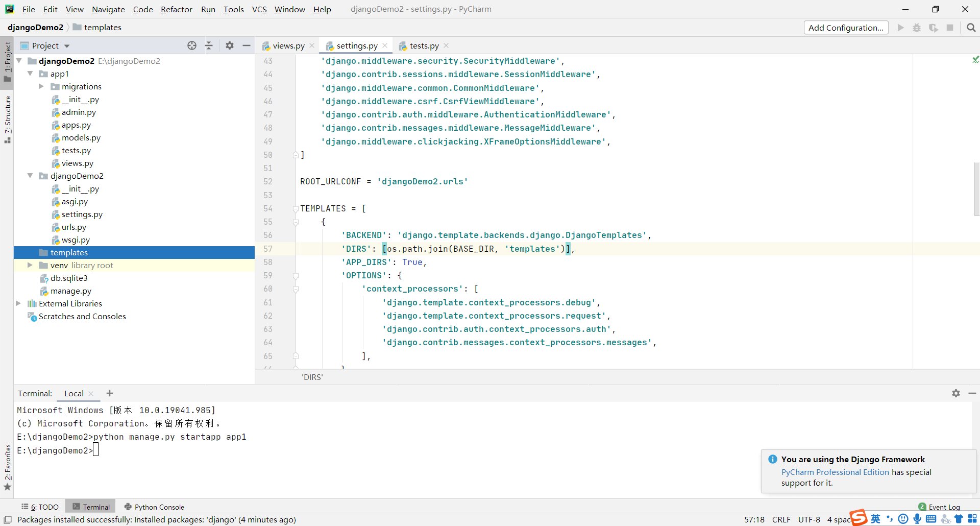Click the terminal command prompt line
980x526 pixels.
[58, 450]
